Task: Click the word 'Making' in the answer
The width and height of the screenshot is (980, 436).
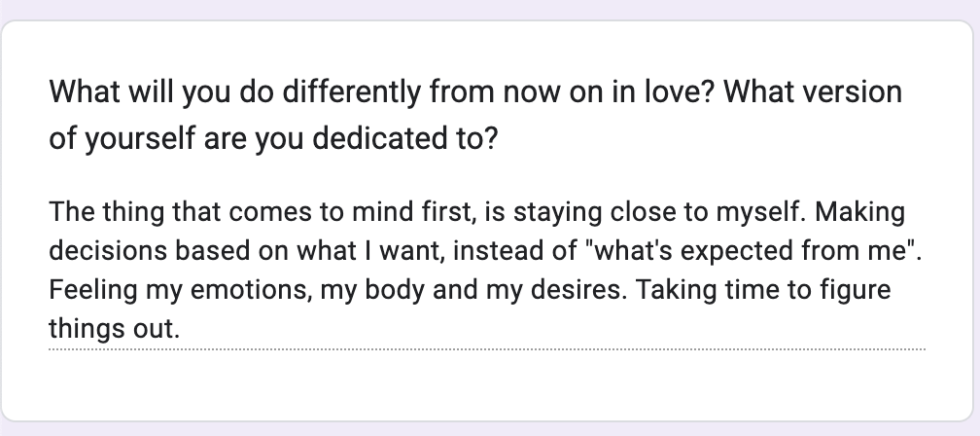Action: point(870,211)
